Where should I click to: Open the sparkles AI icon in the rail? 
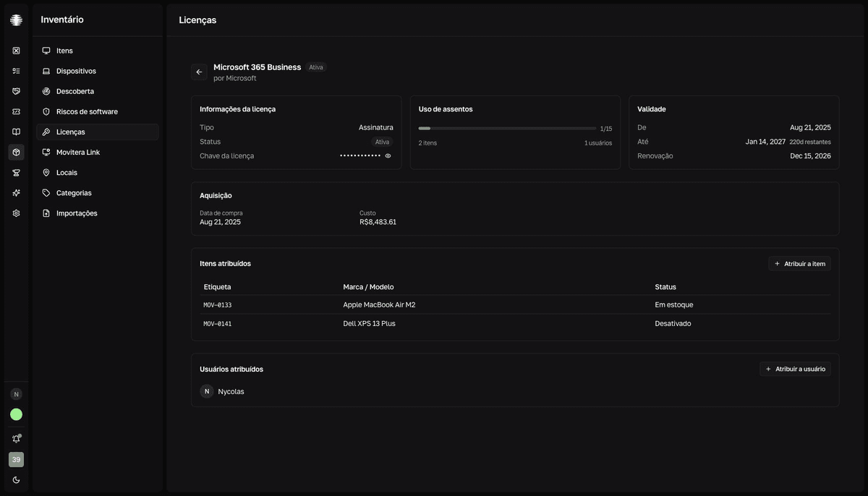point(16,193)
